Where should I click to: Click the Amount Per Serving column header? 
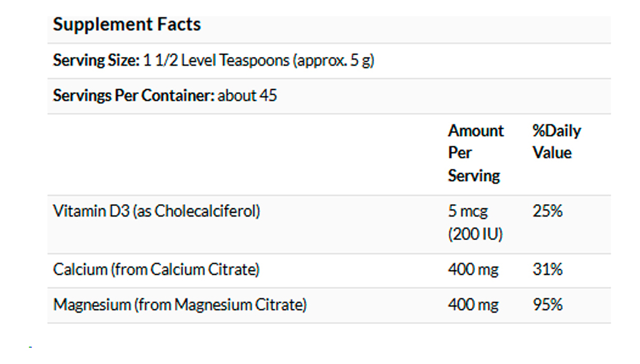[x=475, y=153]
